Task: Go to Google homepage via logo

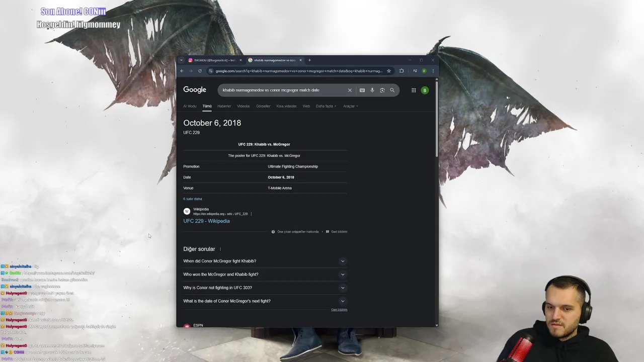Action: [x=195, y=90]
